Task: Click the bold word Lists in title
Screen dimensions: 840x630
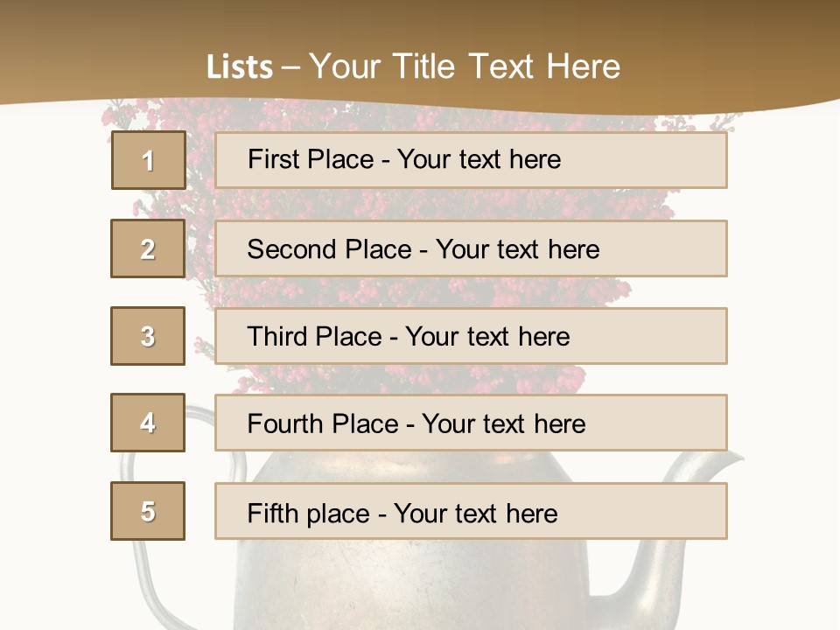Action: pos(240,67)
